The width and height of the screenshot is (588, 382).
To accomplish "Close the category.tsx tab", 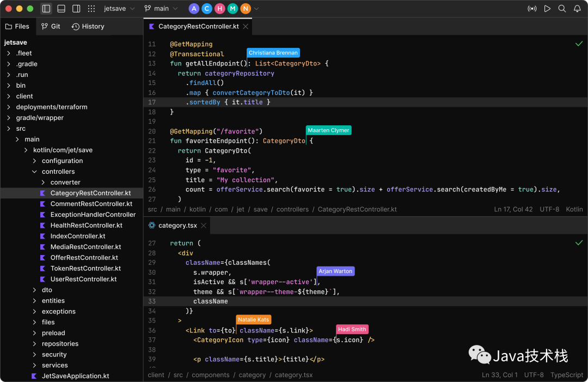I will [x=204, y=226].
